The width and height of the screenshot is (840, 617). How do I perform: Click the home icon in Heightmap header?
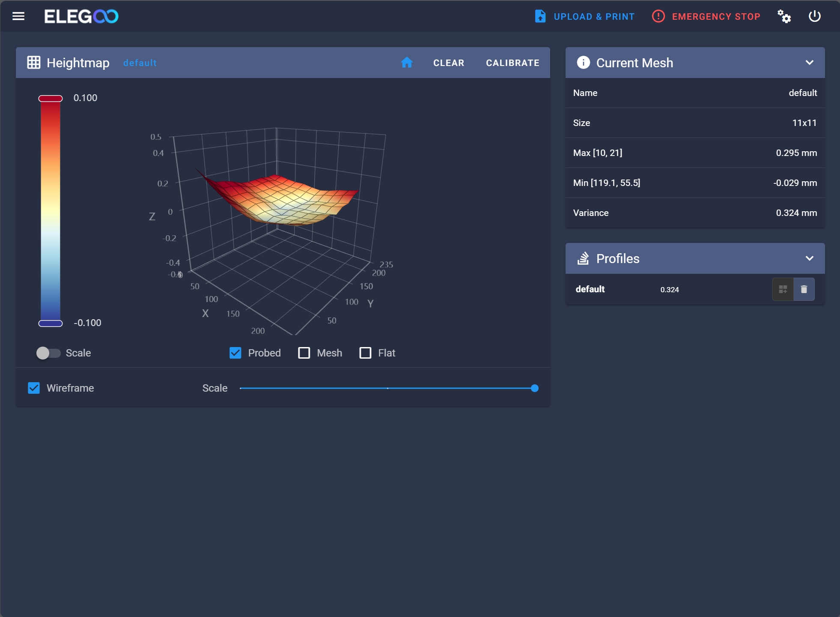[x=406, y=63]
